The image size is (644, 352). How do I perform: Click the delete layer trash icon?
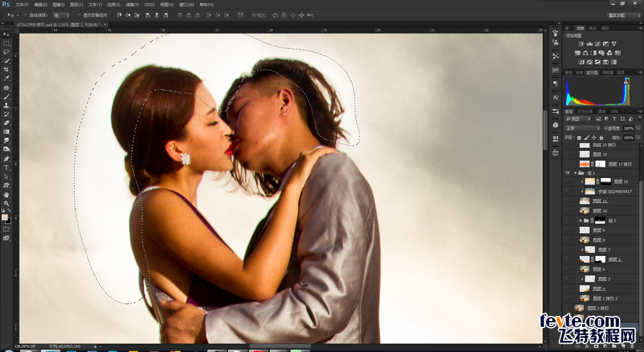632,347
